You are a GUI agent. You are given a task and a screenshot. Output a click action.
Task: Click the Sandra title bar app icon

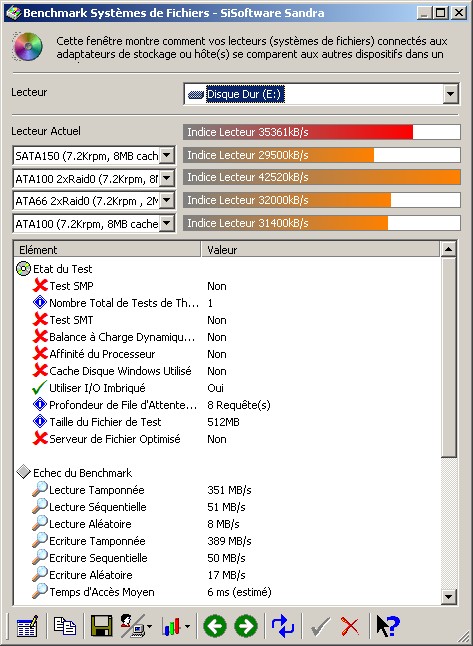tap(13, 13)
